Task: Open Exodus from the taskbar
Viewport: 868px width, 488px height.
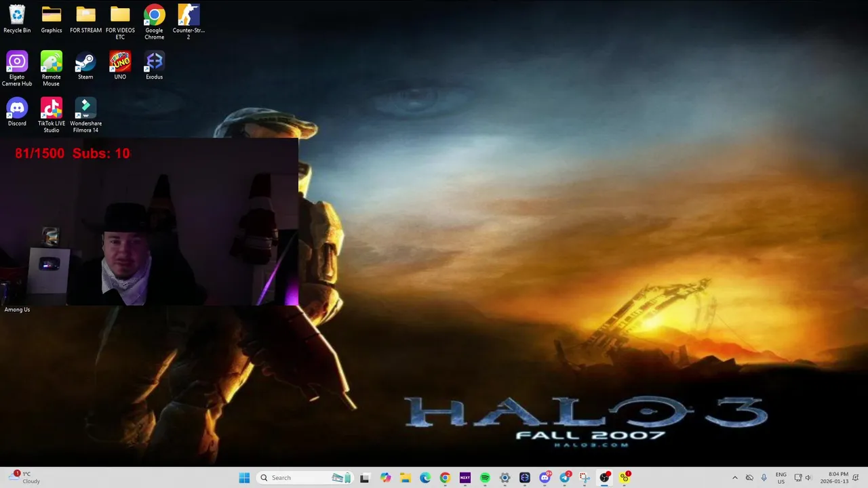Action: click(525, 478)
